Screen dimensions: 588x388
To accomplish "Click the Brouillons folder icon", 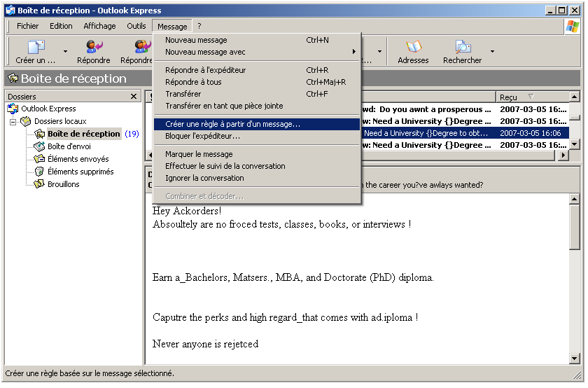I will tap(39, 184).
